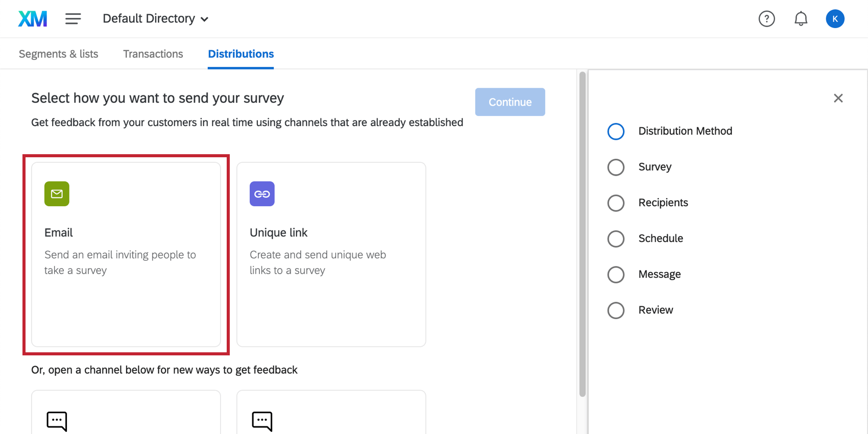The image size is (868, 434).
Task: Click the green Email envelope icon
Action: point(57,194)
